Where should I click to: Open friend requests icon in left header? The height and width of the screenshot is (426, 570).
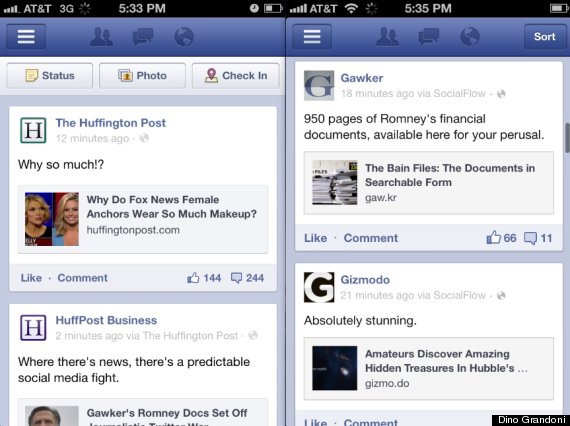point(101,36)
